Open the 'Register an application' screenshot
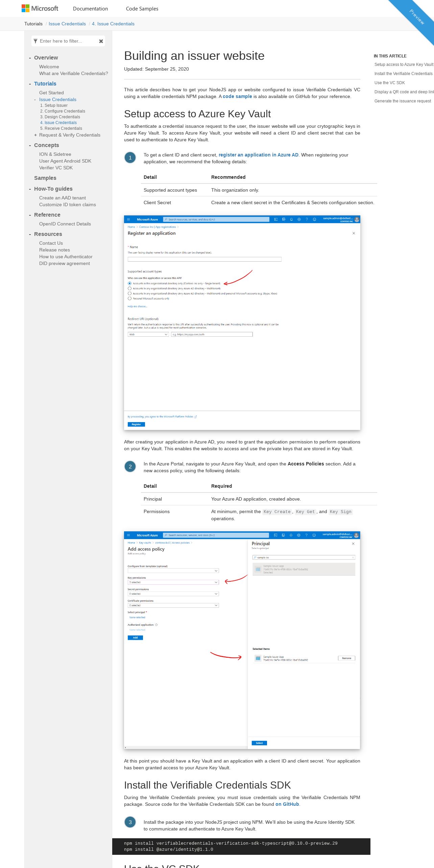Image resolution: width=434 pixels, height=868 pixels. tap(242, 323)
